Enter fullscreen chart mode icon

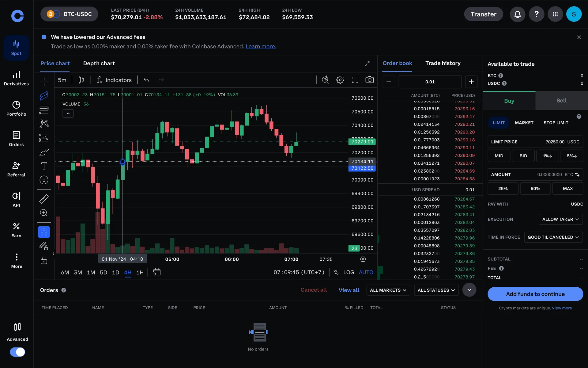355,80
